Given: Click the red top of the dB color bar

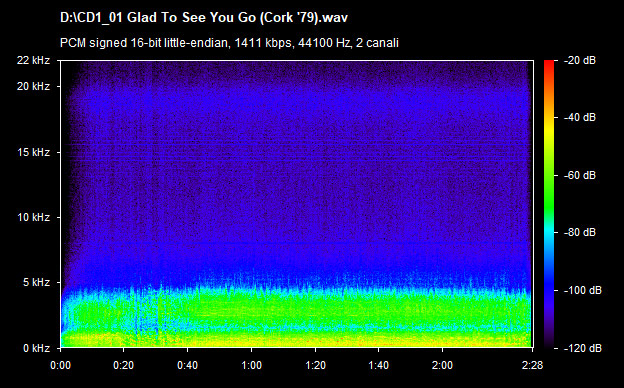Looking at the screenshot, I should pos(549,64).
